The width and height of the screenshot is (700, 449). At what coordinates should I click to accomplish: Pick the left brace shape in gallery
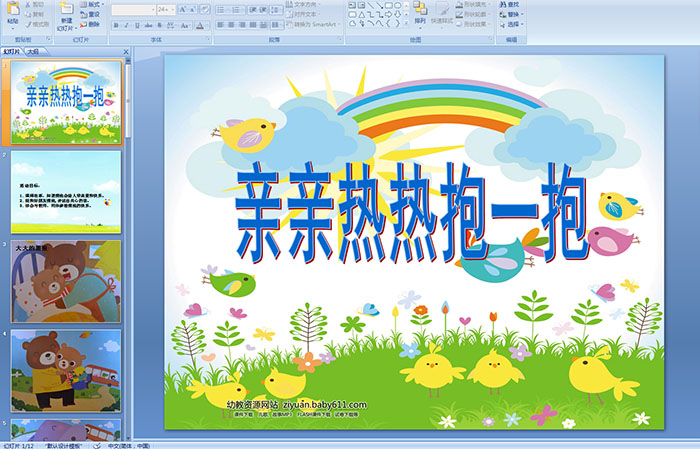tap(388, 23)
